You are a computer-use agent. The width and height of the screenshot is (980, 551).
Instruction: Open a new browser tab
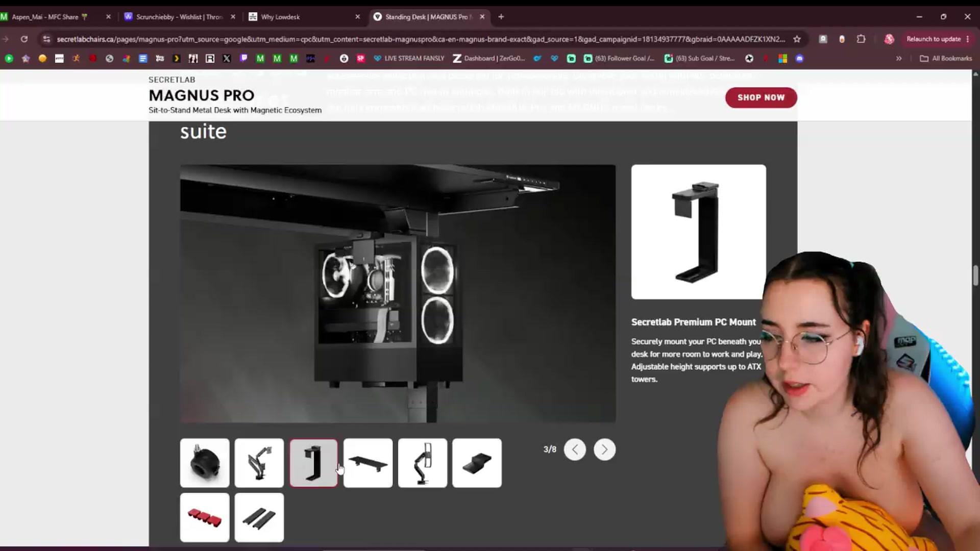click(501, 17)
